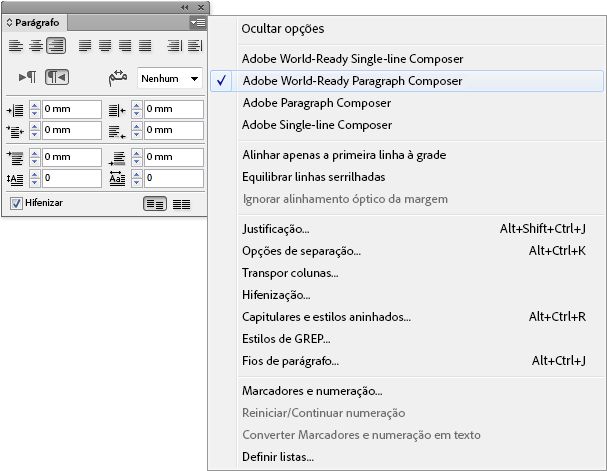Increase left indent with stepper arrows
This screenshot has height=471, width=607.
[x=34, y=105]
